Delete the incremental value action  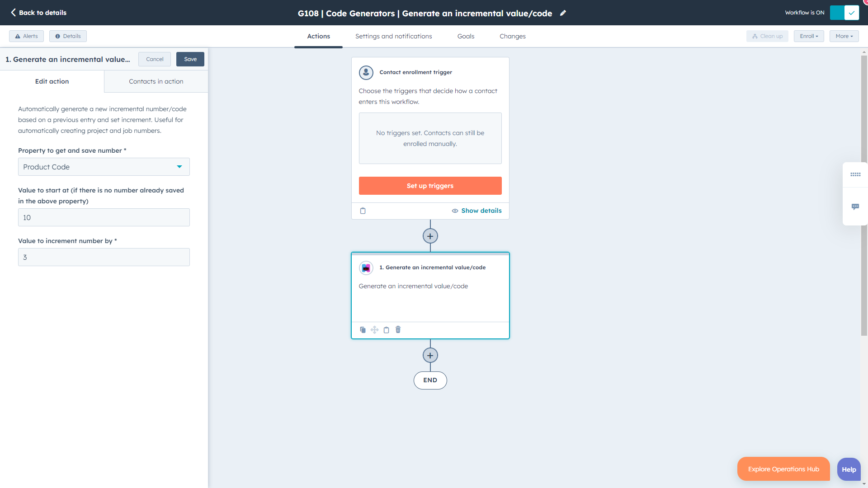(x=398, y=330)
